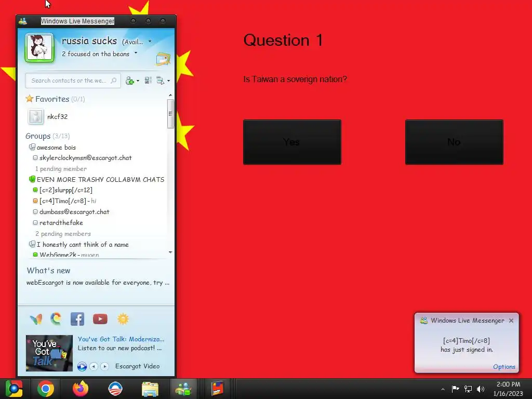532x399 pixels.
Task: Go to next Escargot Video item
Action: pos(105,366)
